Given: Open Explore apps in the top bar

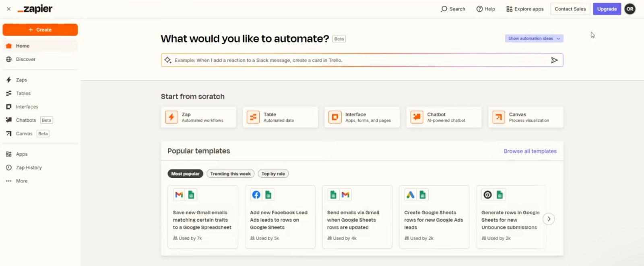Looking at the screenshot, I should pyautogui.click(x=525, y=9).
